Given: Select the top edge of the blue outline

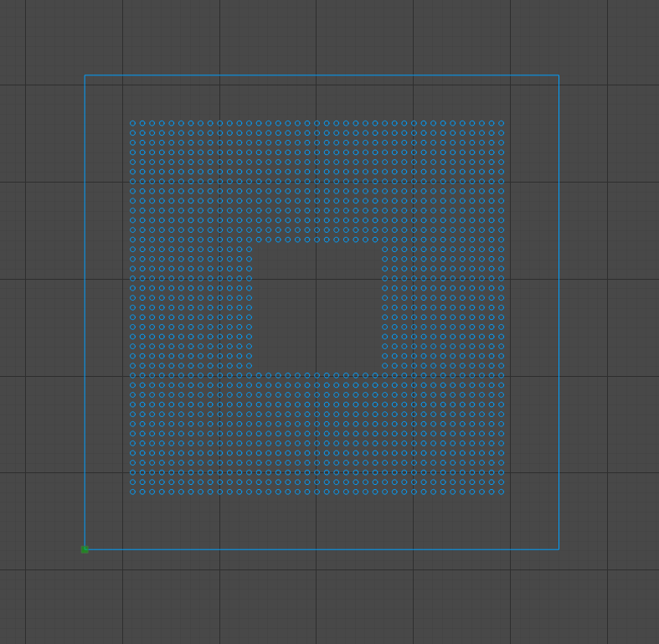Looking at the screenshot, I should pyautogui.click(x=322, y=75).
